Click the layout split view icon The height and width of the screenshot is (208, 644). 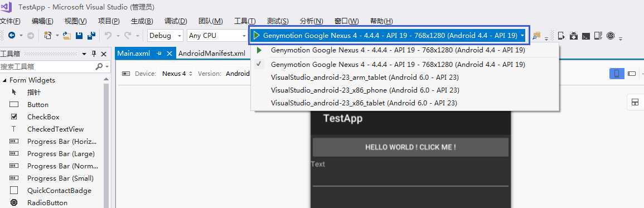635,103
